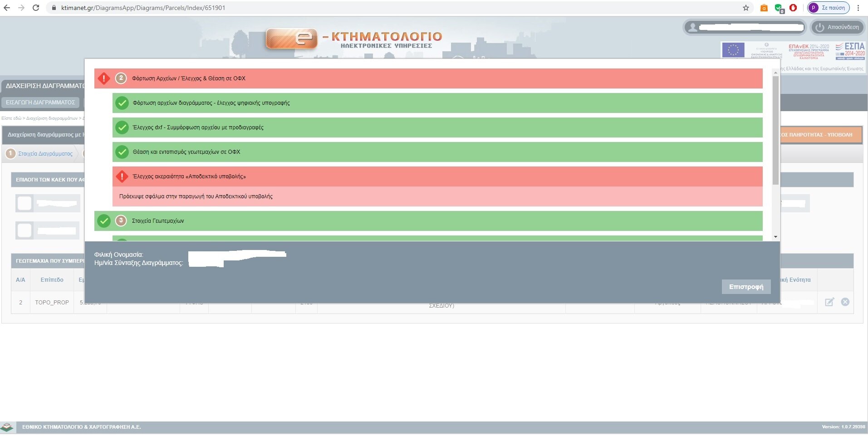Delete row 2 with the X circle icon
The image size is (868, 436).
point(845,302)
